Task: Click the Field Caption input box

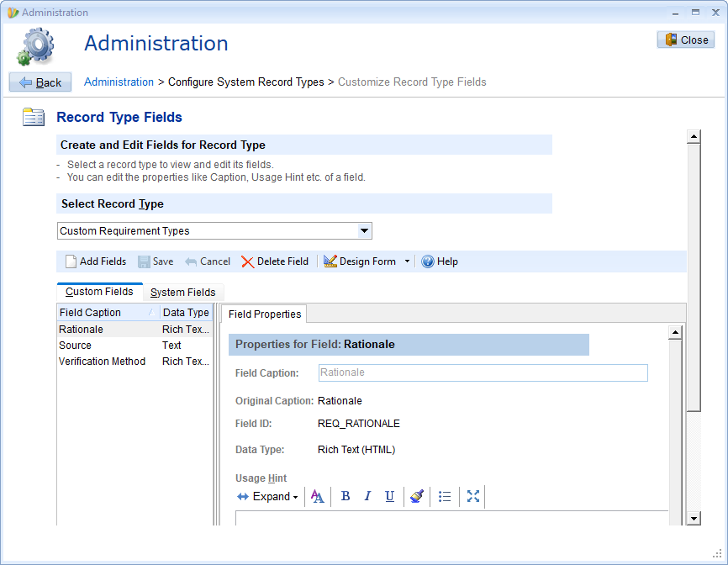Action: point(483,372)
